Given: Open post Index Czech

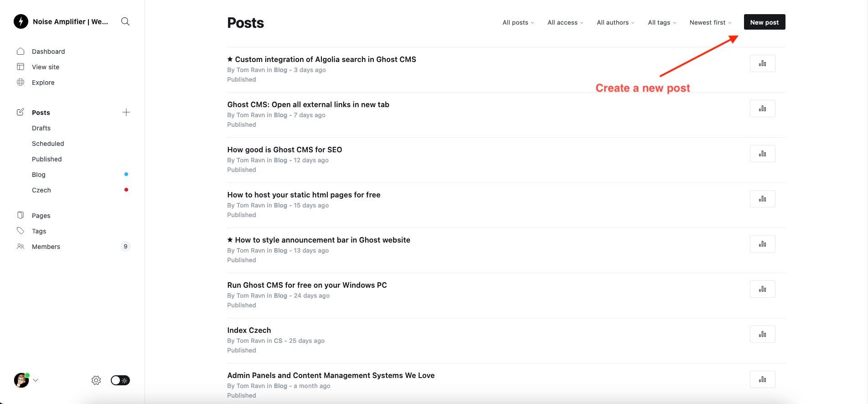Looking at the screenshot, I should pos(249,330).
